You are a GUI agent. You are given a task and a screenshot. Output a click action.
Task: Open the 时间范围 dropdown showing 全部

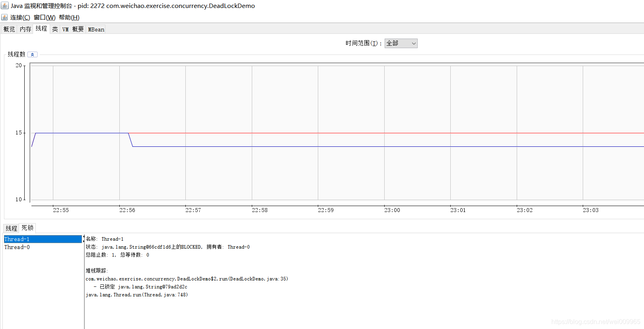click(x=401, y=43)
